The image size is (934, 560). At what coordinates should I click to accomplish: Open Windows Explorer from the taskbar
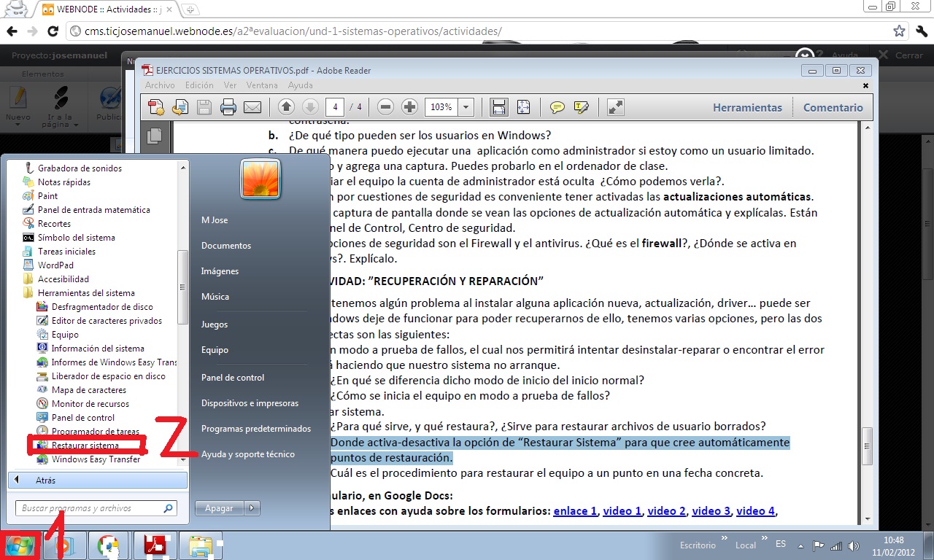click(x=201, y=545)
